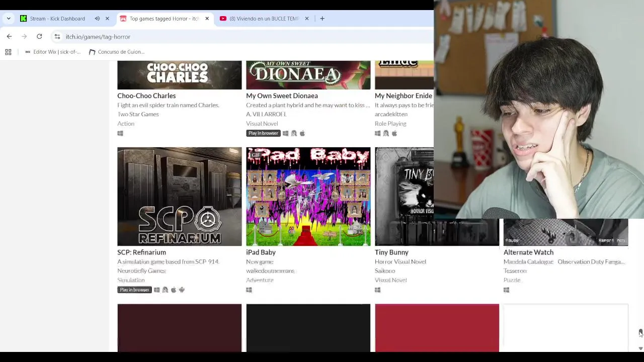
Task: Click Role Playing genre link
Action: click(x=390, y=124)
